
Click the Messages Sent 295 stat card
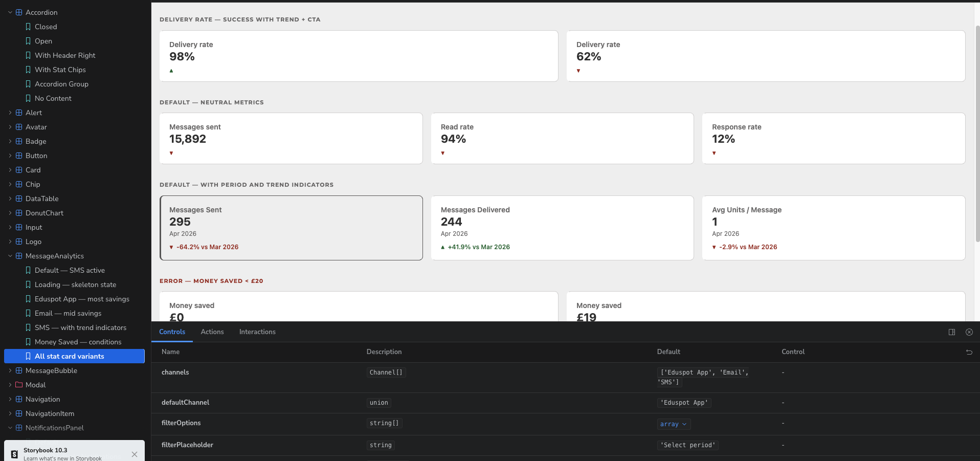click(291, 228)
